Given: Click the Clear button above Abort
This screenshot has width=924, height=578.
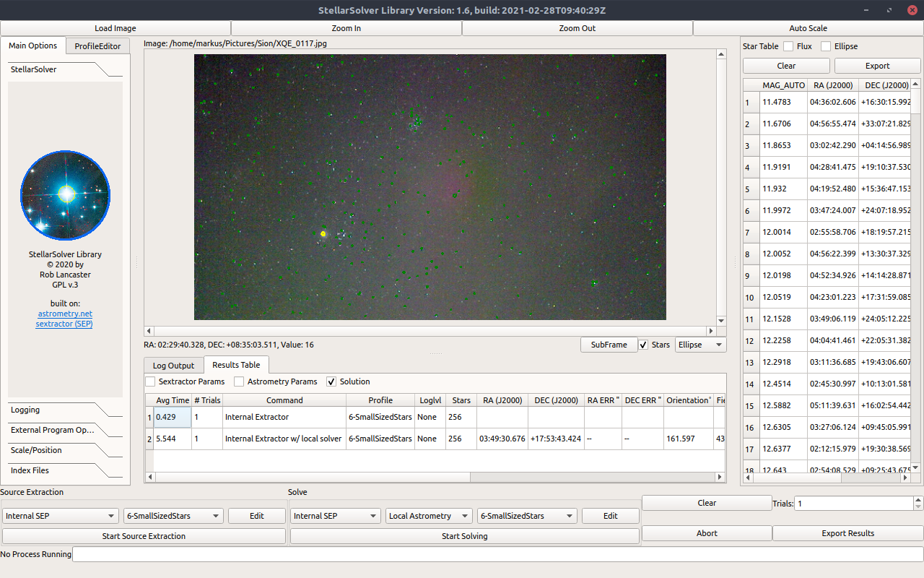Looking at the screenshot, I should 707,503.
